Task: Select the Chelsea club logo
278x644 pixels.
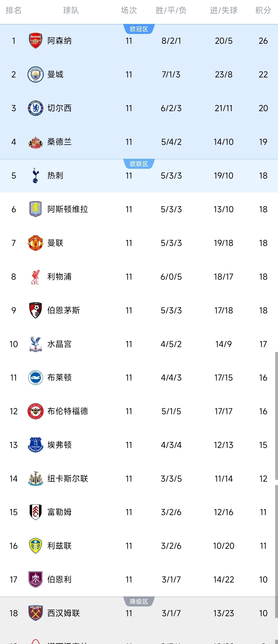Action: coord(36,108)
